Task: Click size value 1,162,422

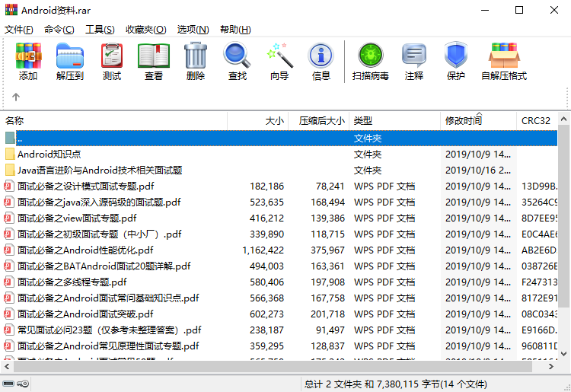Action: [263, 250]
